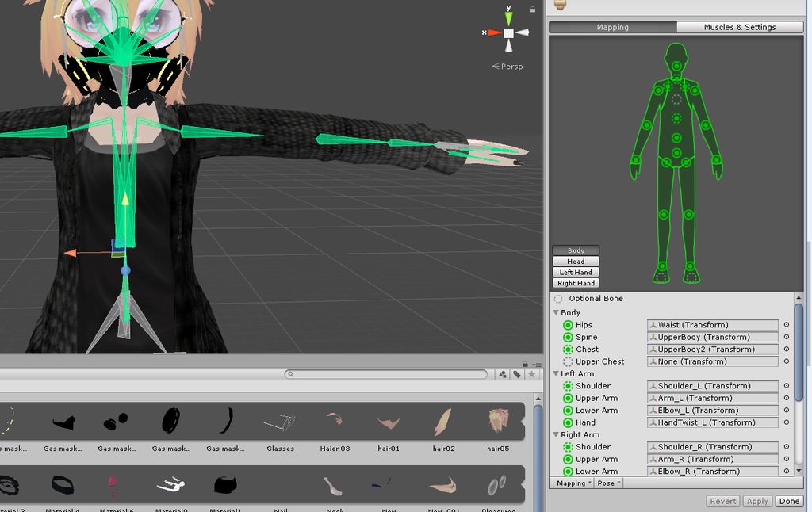Open the Mapping dropdown at the bottom
This screenshot has width=812, height=512.
click(x=573, y=483)
